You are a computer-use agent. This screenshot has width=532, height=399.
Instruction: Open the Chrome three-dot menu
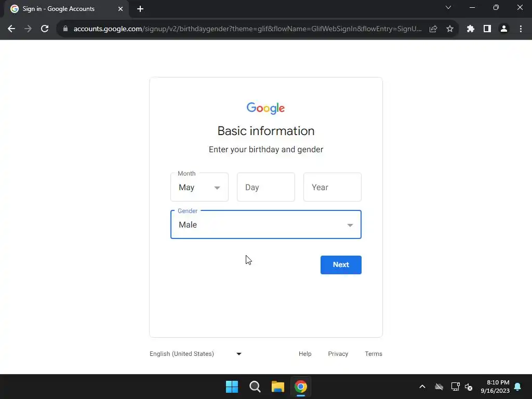click(x=521, y=29)
